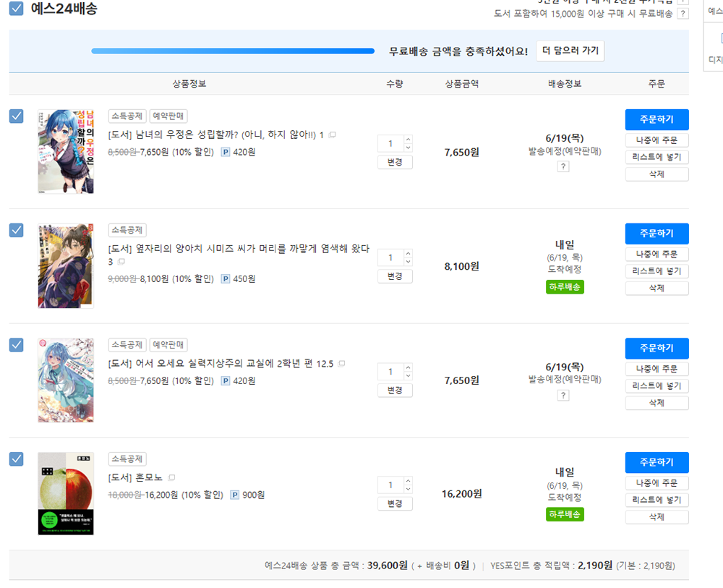
Task: Click 주문하기 for 옆자리의 양아치 시미즈
Action: [x=656, y=234]
